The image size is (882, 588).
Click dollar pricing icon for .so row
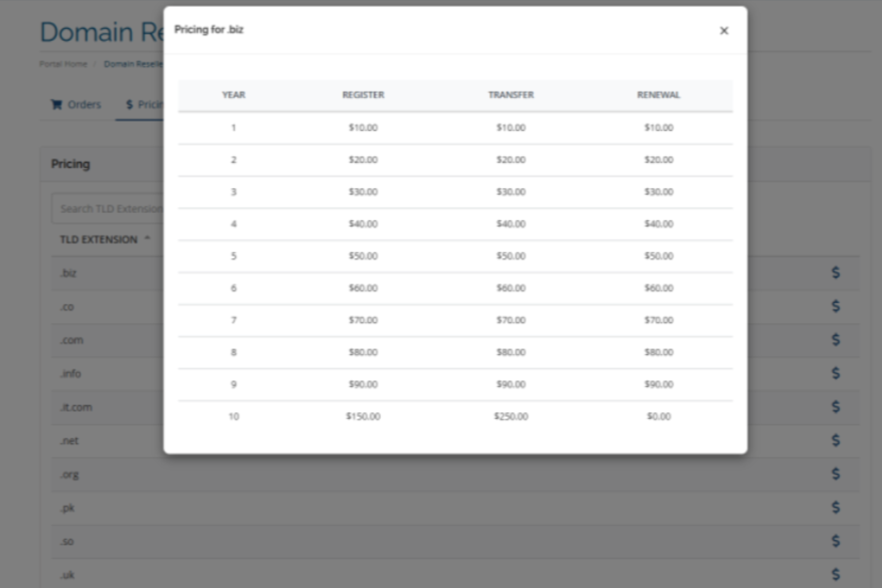pyautogui.click(x=835, y=541)
